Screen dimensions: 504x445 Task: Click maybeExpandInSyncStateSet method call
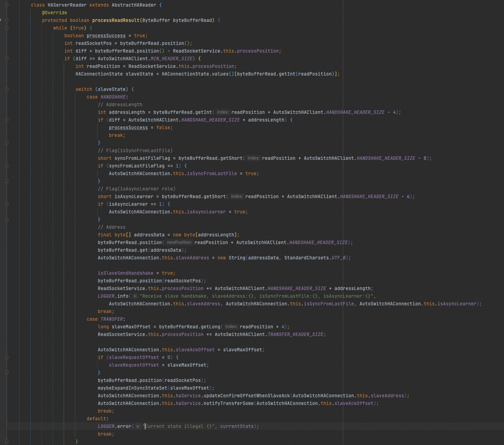coord(133,388)
